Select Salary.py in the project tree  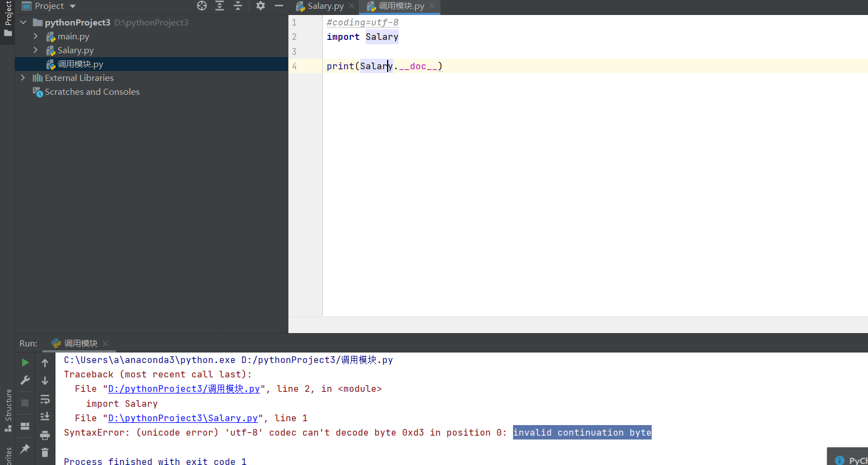point(75,50)
